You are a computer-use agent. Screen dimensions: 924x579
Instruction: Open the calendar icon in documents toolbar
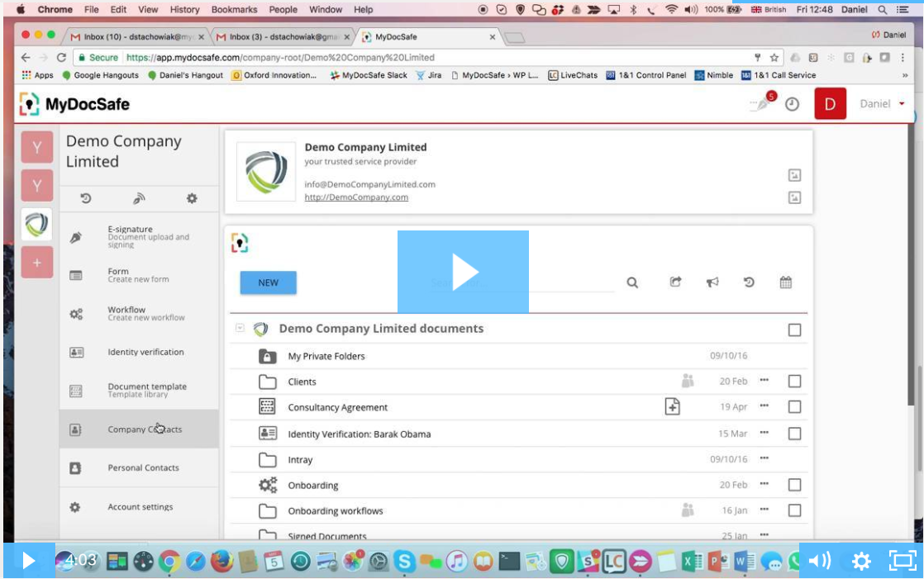coord(785,282)
